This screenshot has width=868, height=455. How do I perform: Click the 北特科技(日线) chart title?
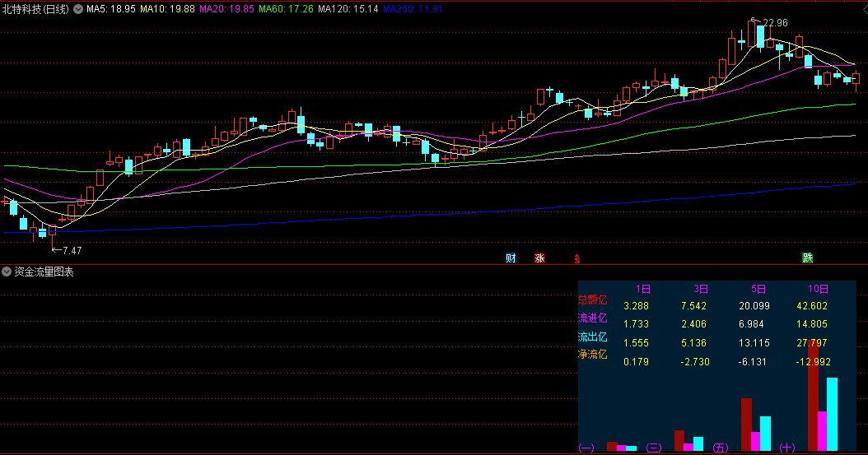(x=36, y=9)
